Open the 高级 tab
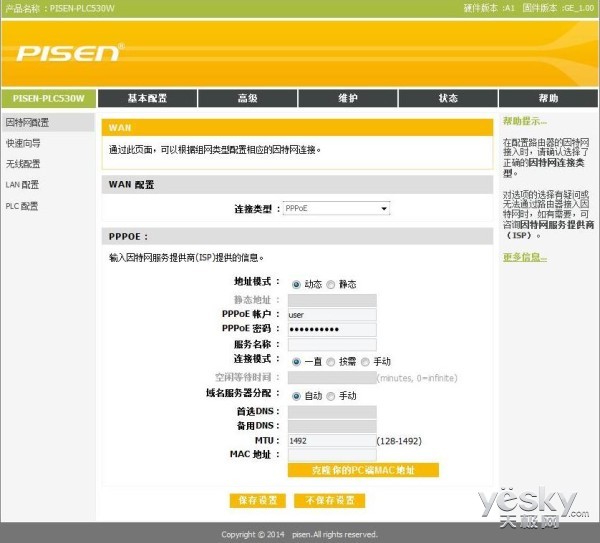 tap(248, 98)
